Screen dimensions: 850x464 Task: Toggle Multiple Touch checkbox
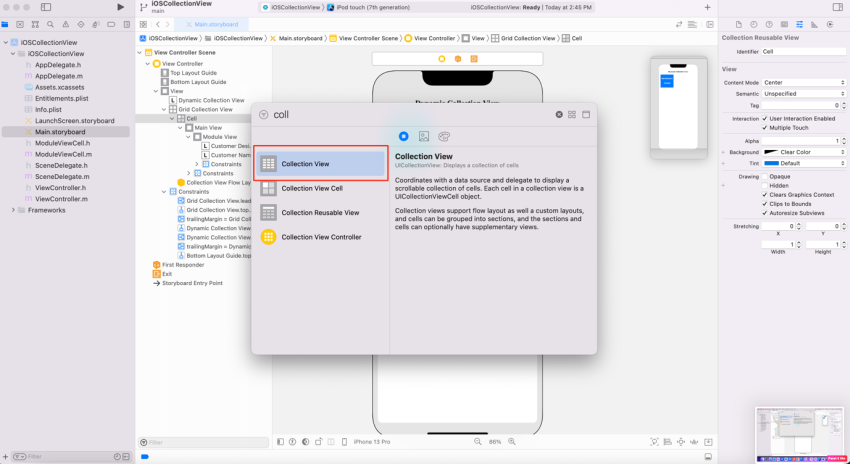coord(764,128)
